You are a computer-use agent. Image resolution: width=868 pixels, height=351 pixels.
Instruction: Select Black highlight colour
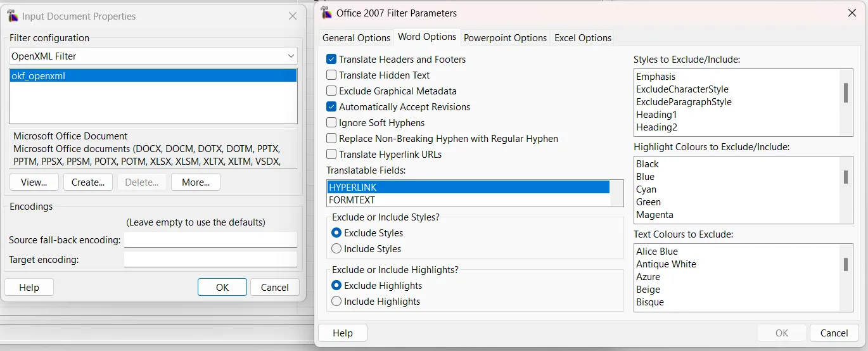tap(648, 164)
